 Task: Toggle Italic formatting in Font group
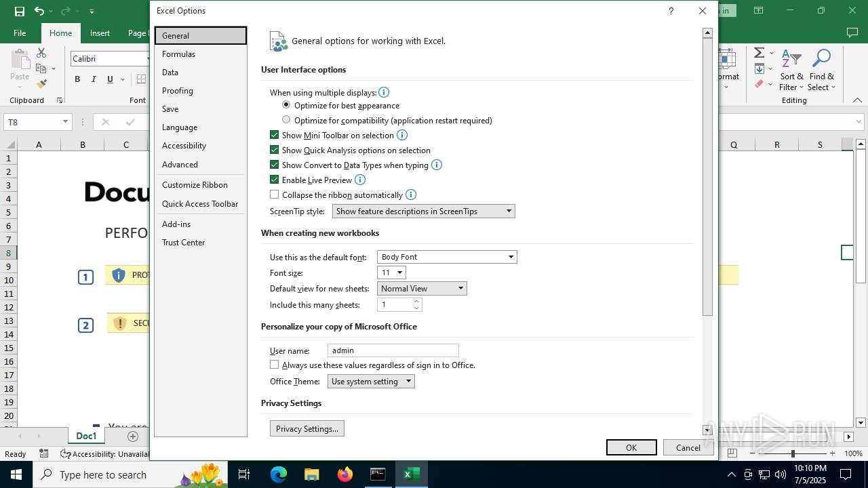[x=94, y=79]
